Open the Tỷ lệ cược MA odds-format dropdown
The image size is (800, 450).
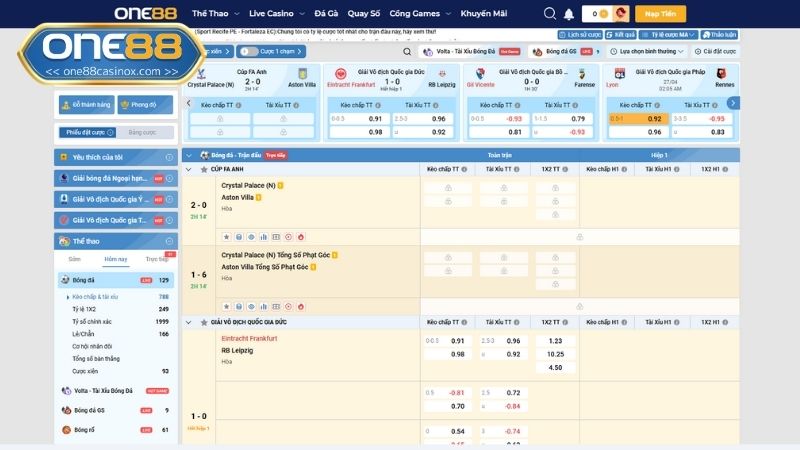668,35
